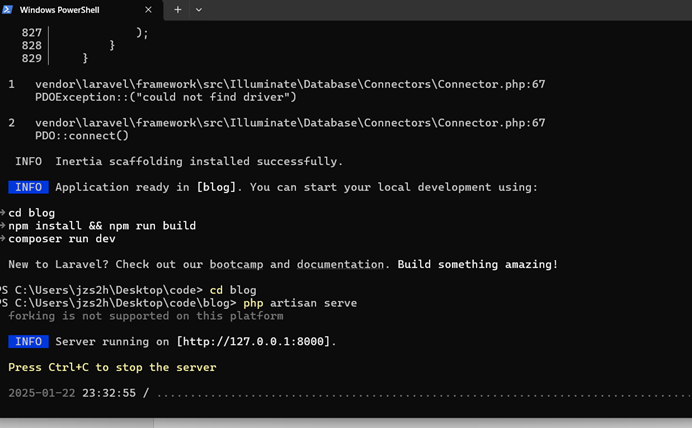Image resolution: width=692 pixels, height=428 pixels.
Task: Click the blue INFO badge beside Application ready
Action: 28,187
